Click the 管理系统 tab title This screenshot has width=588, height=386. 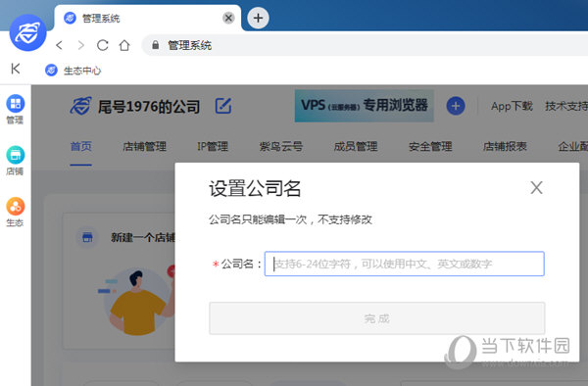pos(101,18)
